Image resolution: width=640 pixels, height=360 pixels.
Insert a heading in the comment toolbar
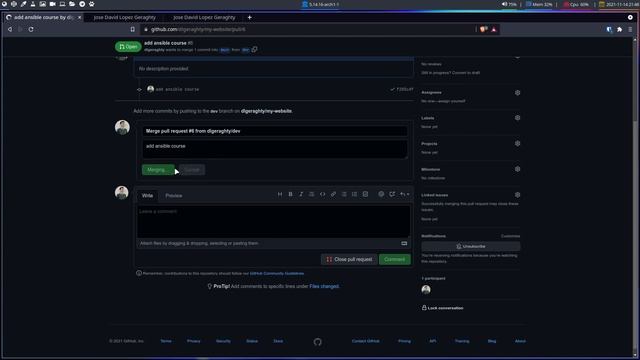(280, 194)
